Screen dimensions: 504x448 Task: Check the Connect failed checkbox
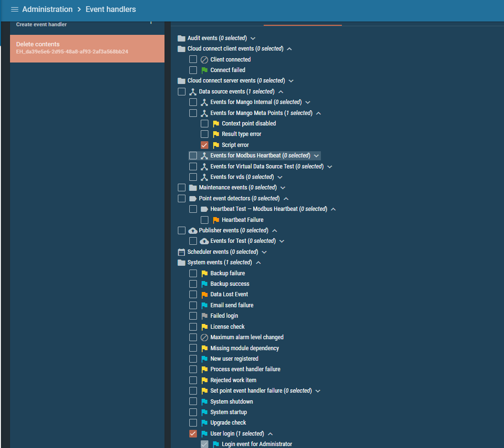[193, 70]
